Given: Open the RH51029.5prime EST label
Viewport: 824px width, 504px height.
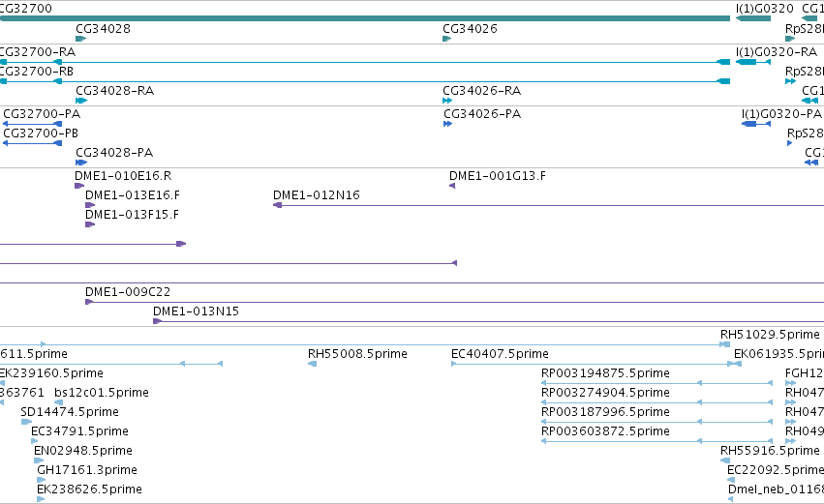Looking at the screenshot, I should pyautogui.click(x=770, y=335).
